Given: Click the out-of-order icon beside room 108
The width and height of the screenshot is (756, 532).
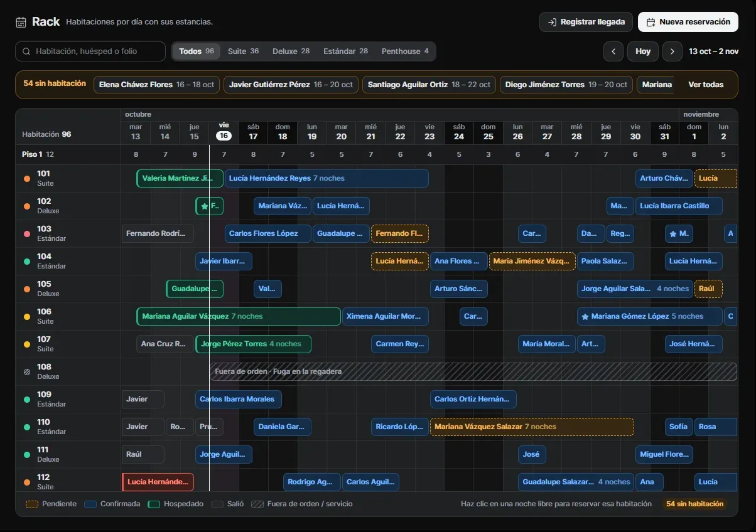Looking at the screenshot, I should [27, 372].
